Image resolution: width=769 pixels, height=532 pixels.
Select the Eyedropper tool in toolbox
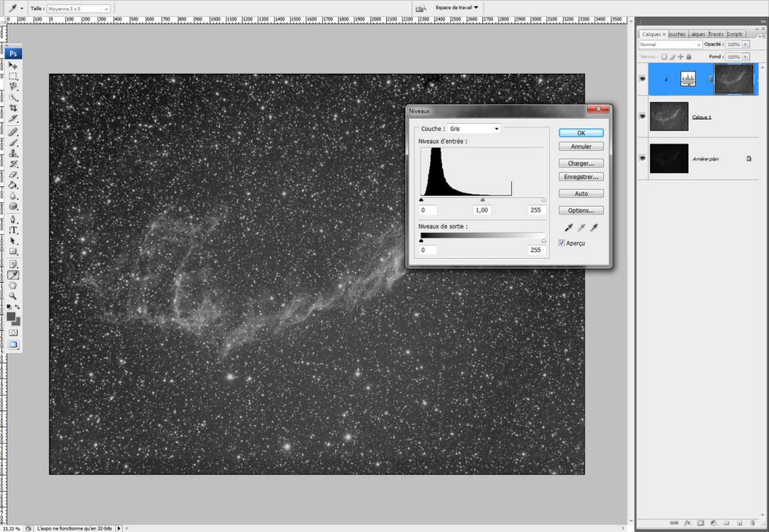(x=13, y=275)
